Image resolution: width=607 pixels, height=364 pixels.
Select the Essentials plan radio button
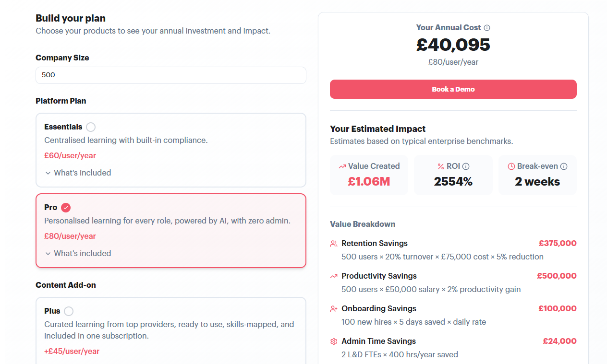pyautogui.click(x=91, y=127)
